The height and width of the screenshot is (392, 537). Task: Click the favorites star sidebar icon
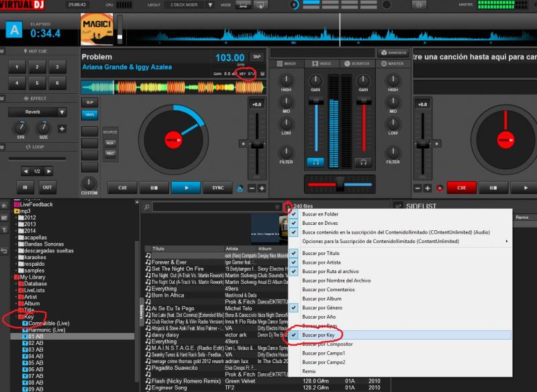(4, 205)
